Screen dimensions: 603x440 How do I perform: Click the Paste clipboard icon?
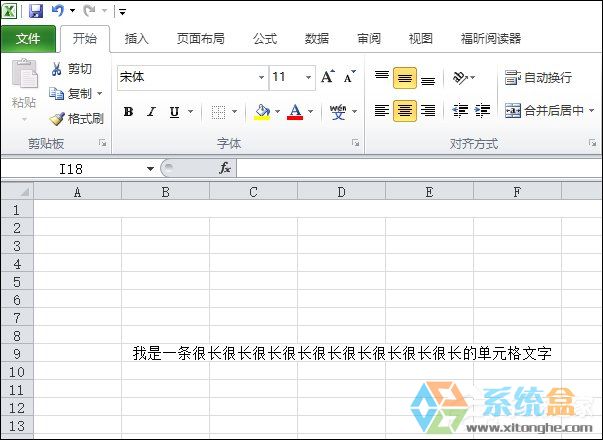tap(25, 73)
